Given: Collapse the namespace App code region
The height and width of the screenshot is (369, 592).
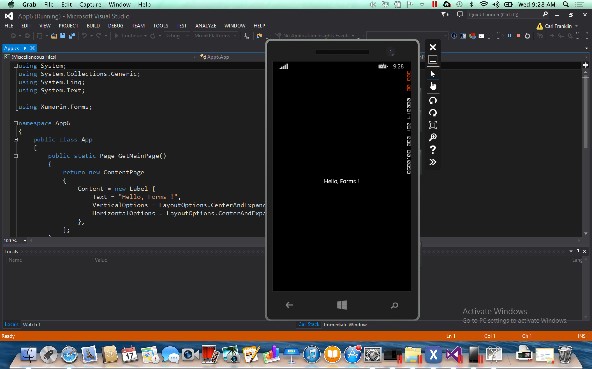Looking at the screenshot, I should tap(16, 123).
